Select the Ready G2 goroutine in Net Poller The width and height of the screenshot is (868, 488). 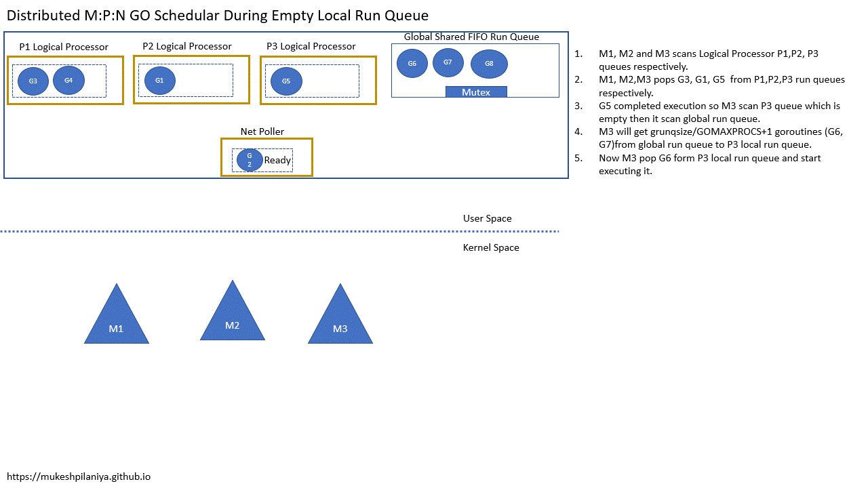click(249, 160)
